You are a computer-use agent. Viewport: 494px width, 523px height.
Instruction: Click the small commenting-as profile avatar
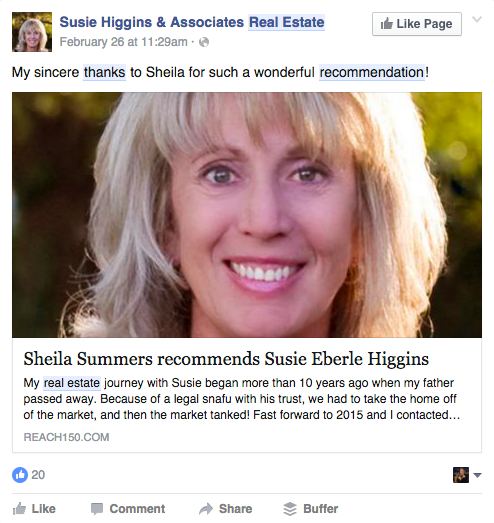click(461, 475)
